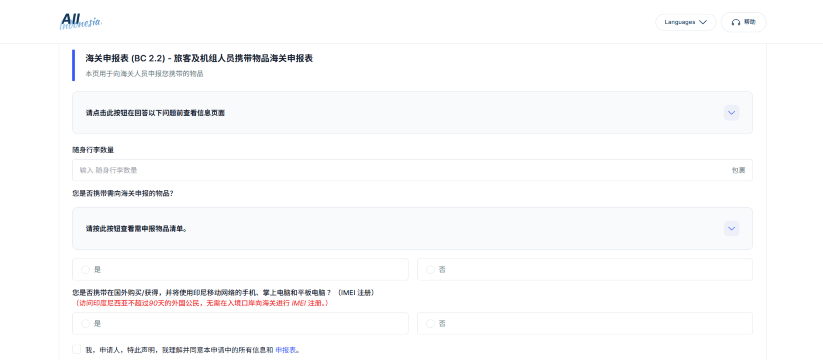Click the 请按此按钮查看需申报物品清单 panel text
Viewport: 823px width, 360px height.
point(136,229)
